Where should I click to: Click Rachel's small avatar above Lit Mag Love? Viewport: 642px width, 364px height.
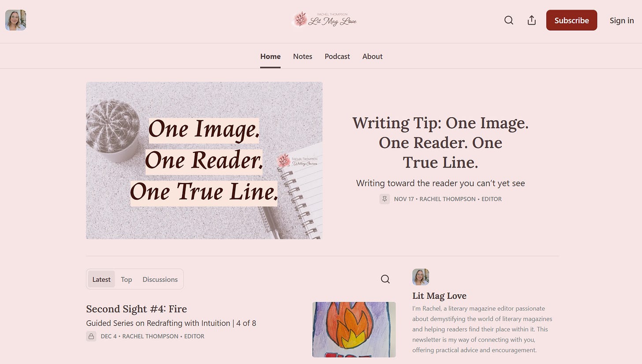(x=421, y=277)
